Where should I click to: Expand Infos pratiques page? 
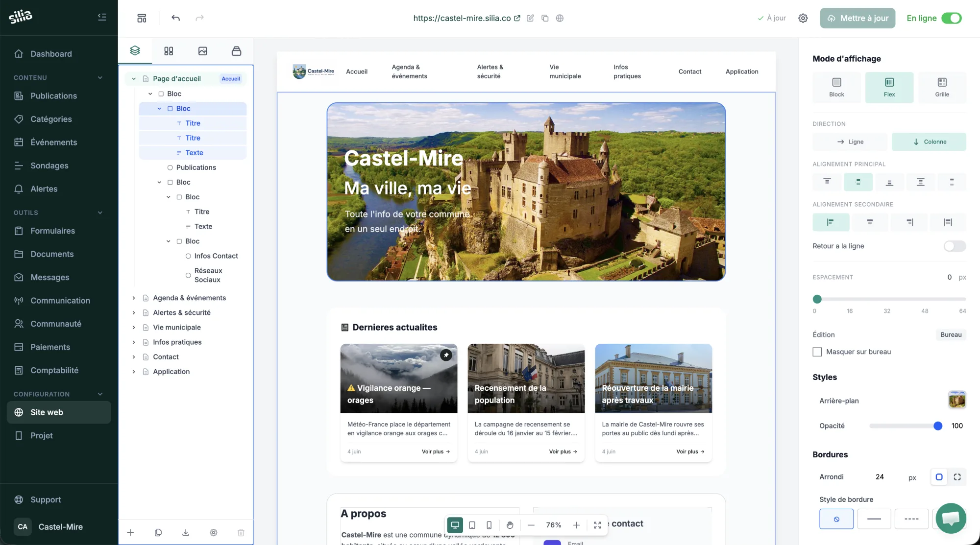tap(134, 342)
